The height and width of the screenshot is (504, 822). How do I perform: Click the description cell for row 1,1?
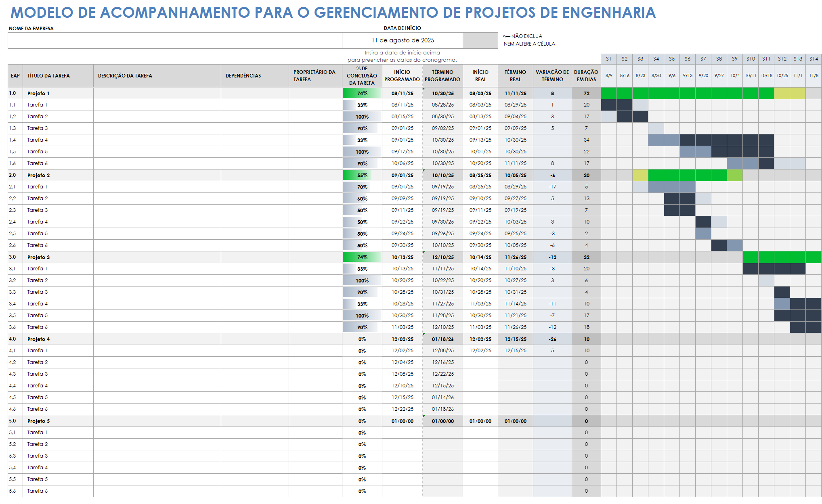(157, 105)
